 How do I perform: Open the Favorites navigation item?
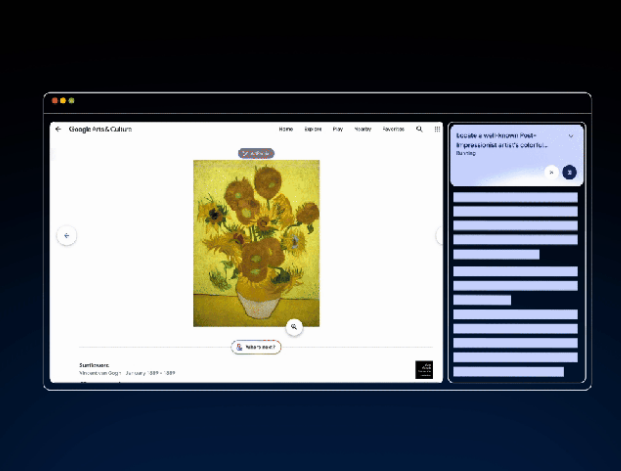point(393,129)
